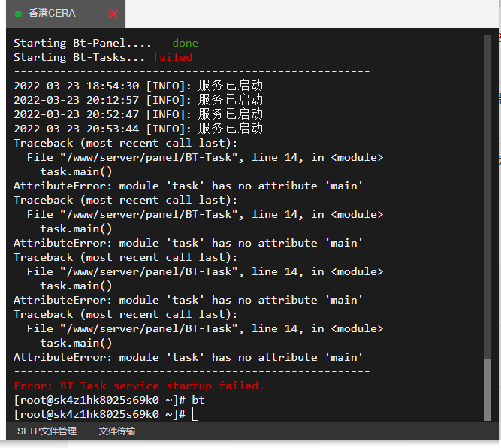Click the terminal vertical scrollbar thumb
The height and width of the screenshot is (448, 501).
point(487,390)
